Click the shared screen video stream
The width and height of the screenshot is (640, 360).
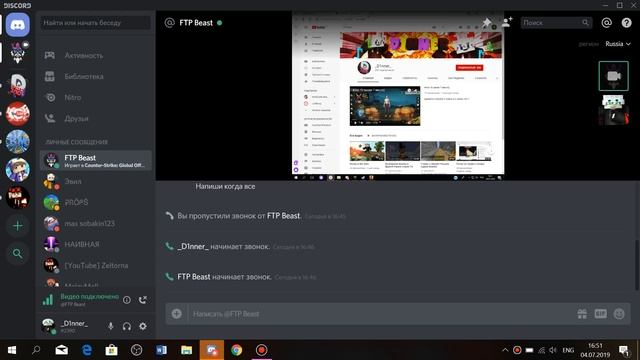(398, 96)
